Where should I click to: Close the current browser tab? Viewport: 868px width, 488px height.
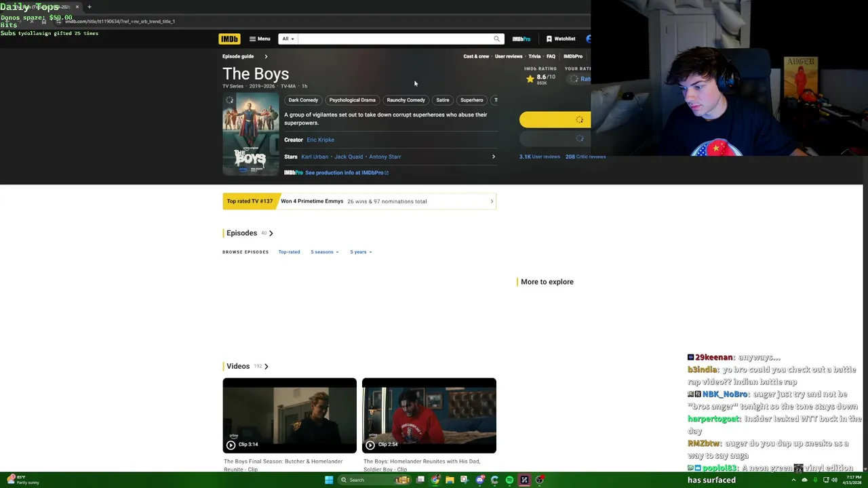(x=77, y=7)
